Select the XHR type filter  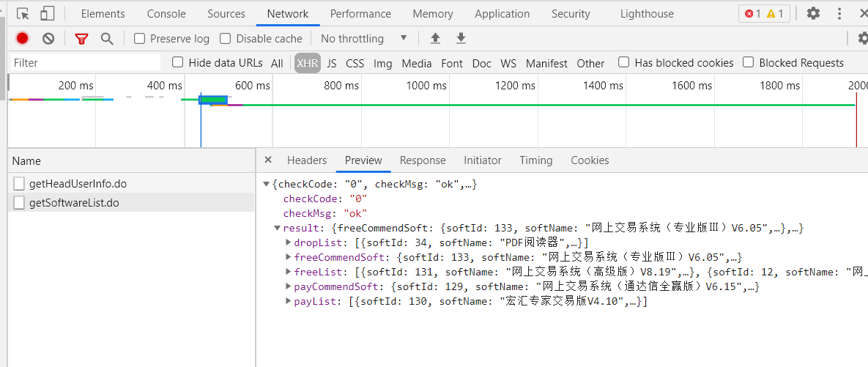(x=307, y=63)
